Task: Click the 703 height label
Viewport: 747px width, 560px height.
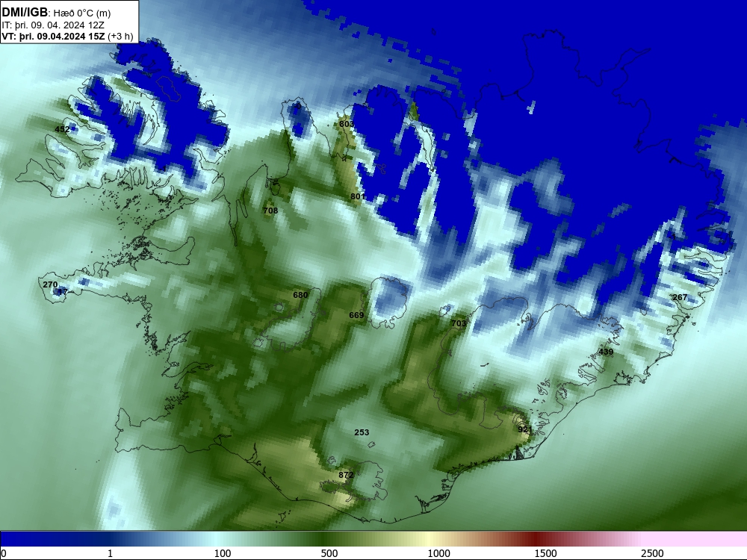Action: coord(459,324)
